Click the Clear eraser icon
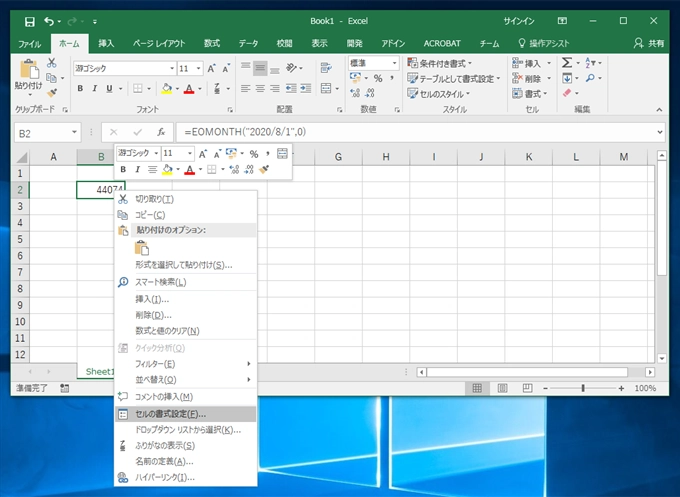This screenshot has height=497, width=680. coord(567,93)
